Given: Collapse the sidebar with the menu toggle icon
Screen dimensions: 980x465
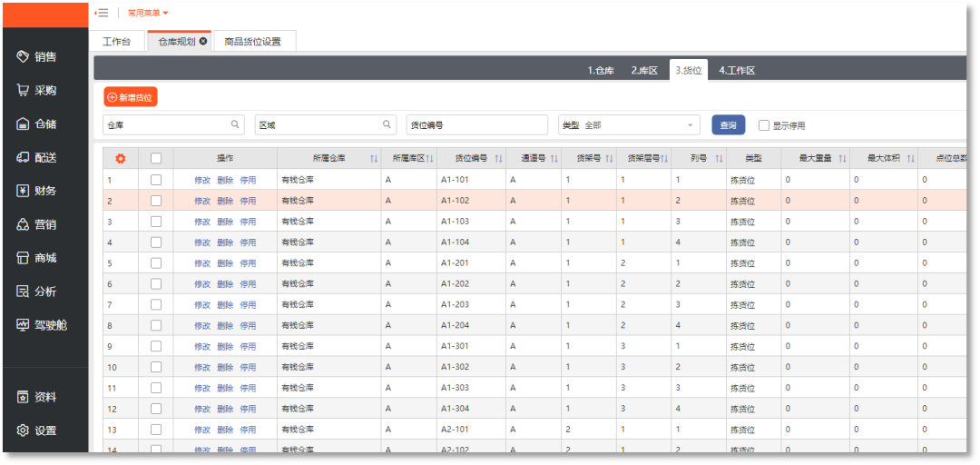Looking at the screenshot, I should pos(102,13).
